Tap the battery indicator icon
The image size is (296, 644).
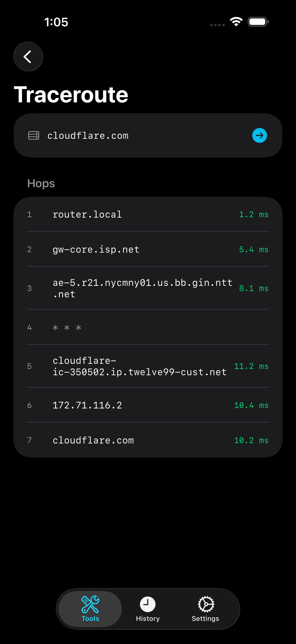pyautogui.click(x=258, y=22)
